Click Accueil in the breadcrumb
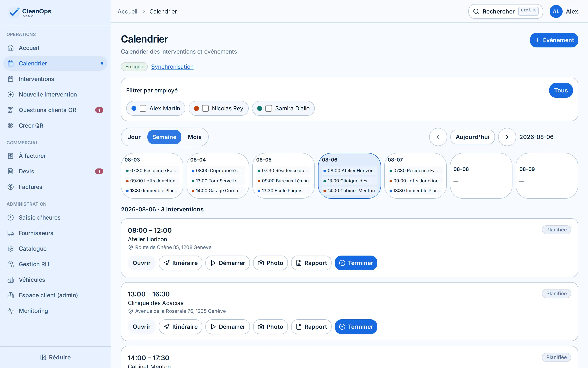The image size is (588, 368). [127, 12]
